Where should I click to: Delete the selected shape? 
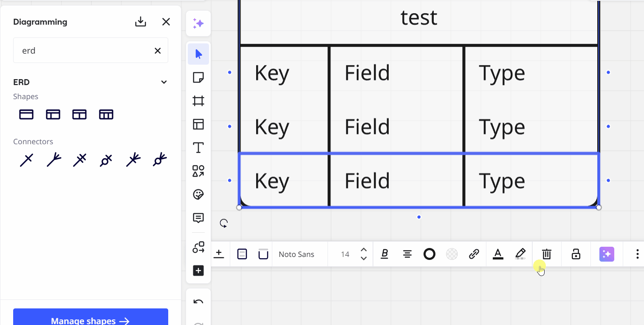click(x=547, y=254)
